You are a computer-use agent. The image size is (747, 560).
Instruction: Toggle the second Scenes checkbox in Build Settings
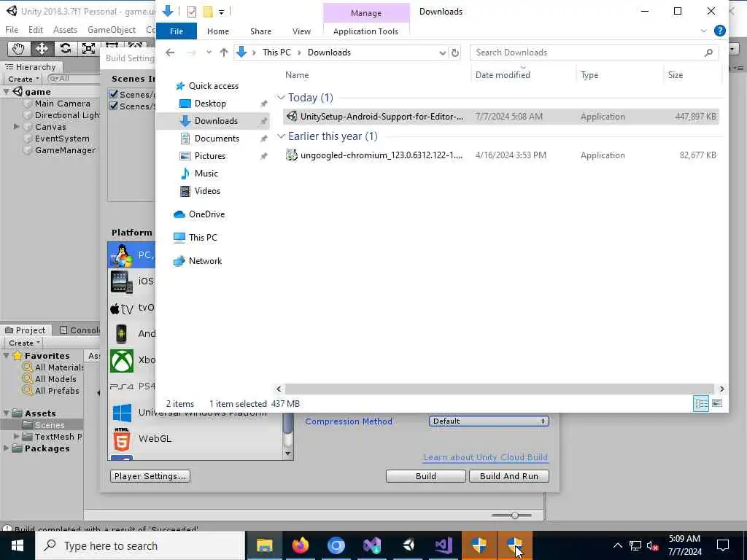113,106
